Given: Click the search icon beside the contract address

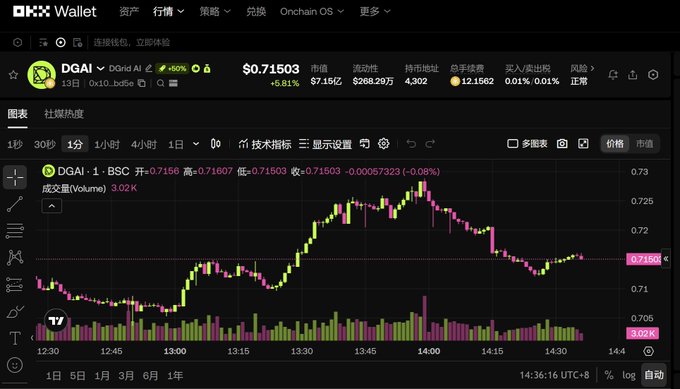Looking at the screenshot, I should point(160,83).
